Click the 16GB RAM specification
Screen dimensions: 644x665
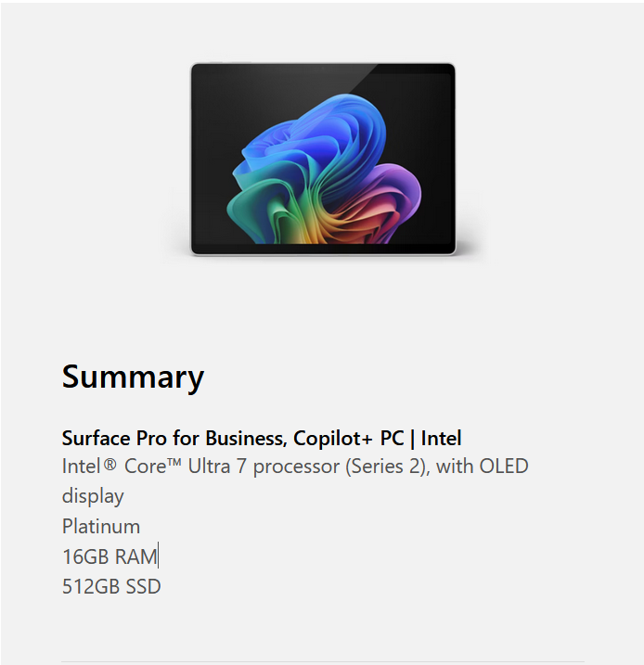pyautogui.click(x=109, y=556)
